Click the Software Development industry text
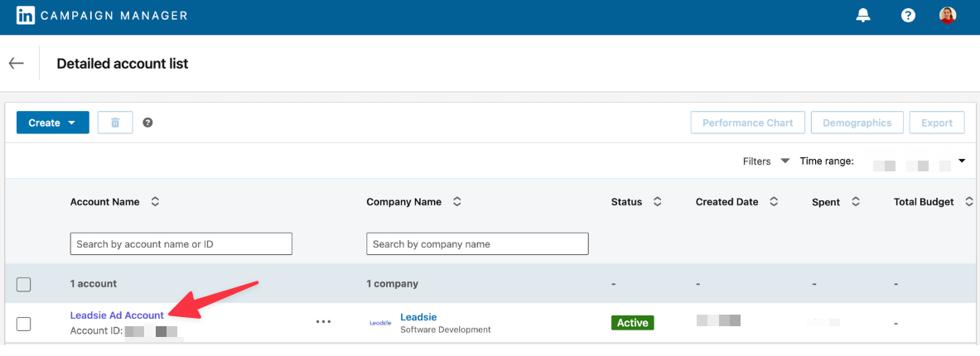980x356 pixels. (446, 330)
